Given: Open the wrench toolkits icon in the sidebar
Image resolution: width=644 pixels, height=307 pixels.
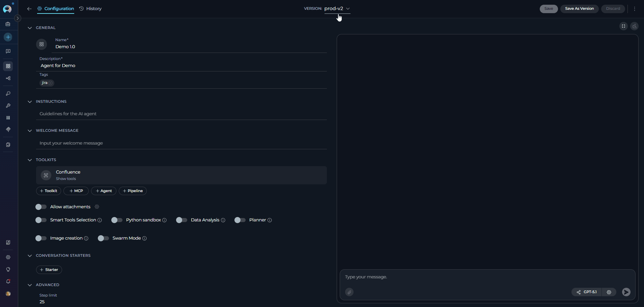Looking at the screenshot, I should pyautogui.click(x=8, y=105).
